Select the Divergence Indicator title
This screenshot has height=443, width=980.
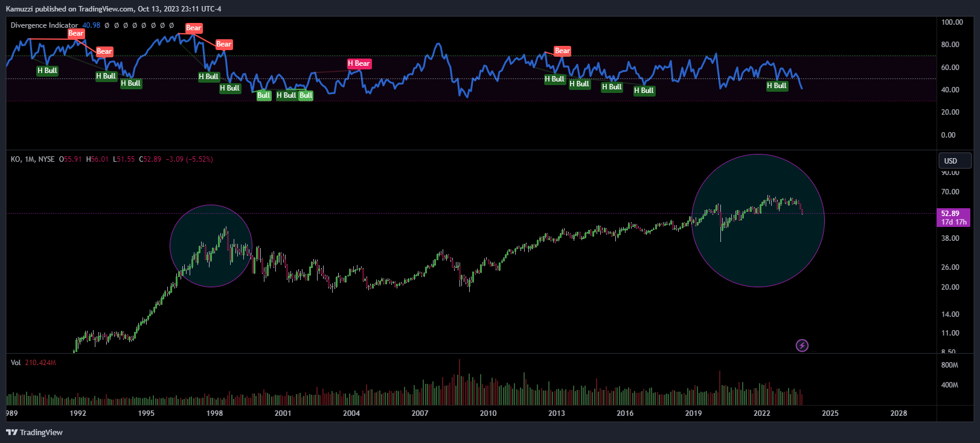[44, 25]
